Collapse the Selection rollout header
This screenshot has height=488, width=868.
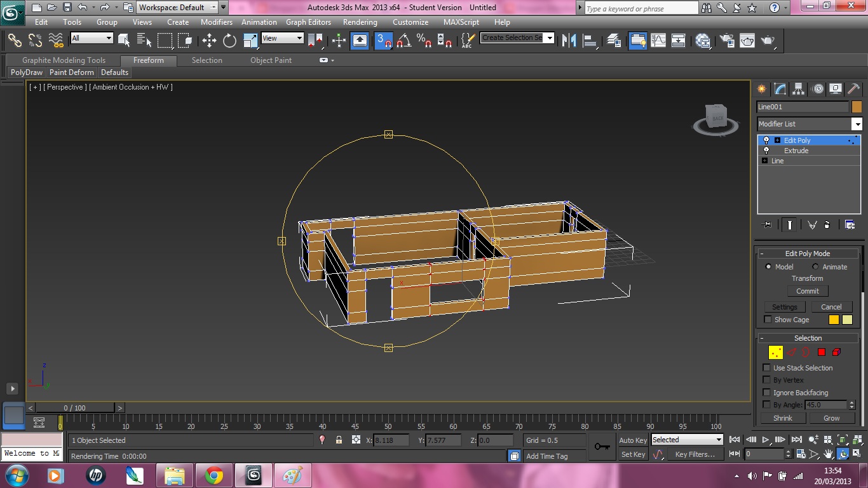tap(807, 337)
